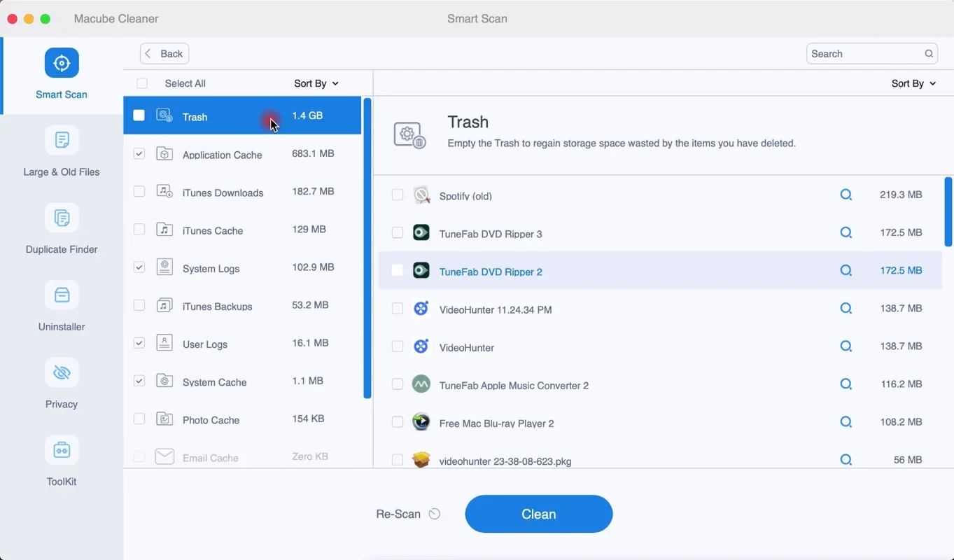Select 'videohunter 23-38-08-623.pkg' file name

(x=505, y=461)
